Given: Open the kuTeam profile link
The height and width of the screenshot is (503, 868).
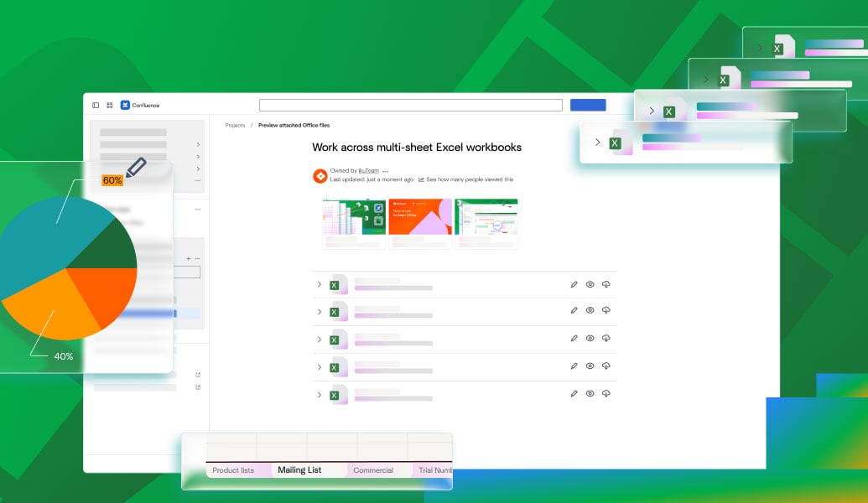Looking at the screenshot, I should [369, 170].
